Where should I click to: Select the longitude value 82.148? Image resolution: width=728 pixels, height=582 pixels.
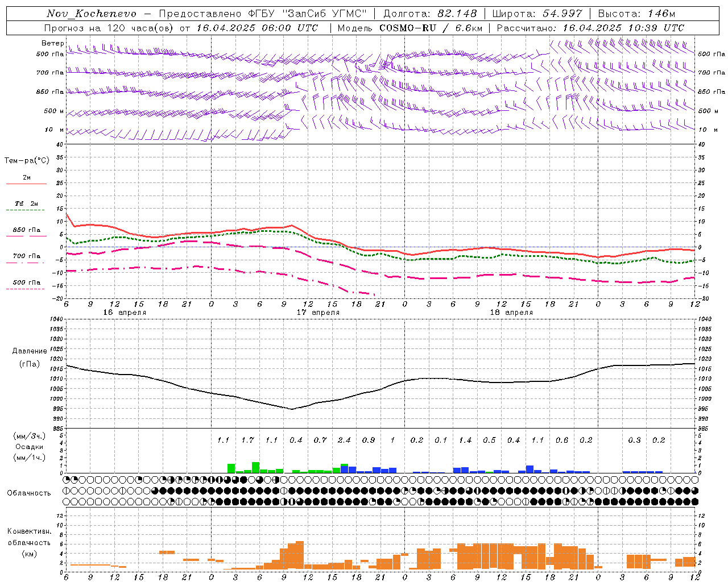pos(457,14)
